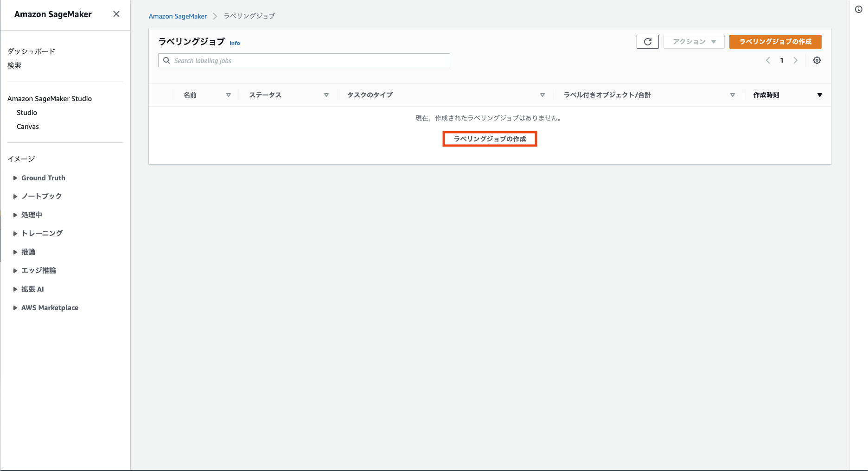
Task: Focus the Search labeling jobs field
Action: tap(304, 60)
